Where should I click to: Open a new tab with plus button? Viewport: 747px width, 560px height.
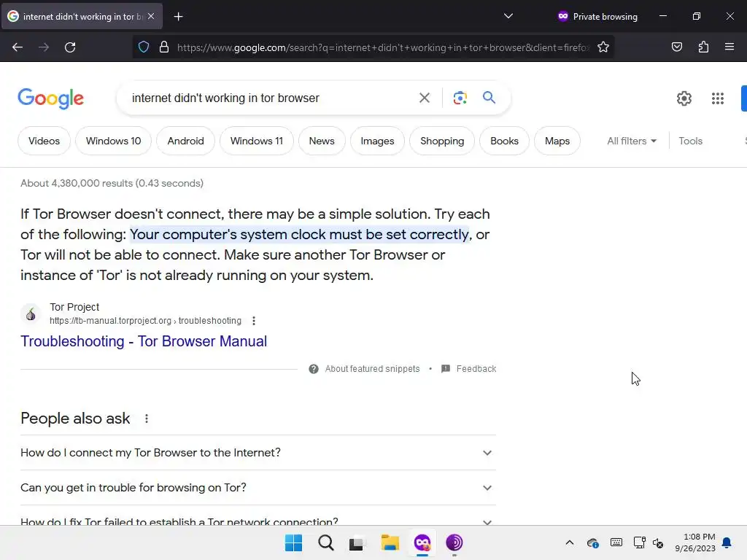178,17
